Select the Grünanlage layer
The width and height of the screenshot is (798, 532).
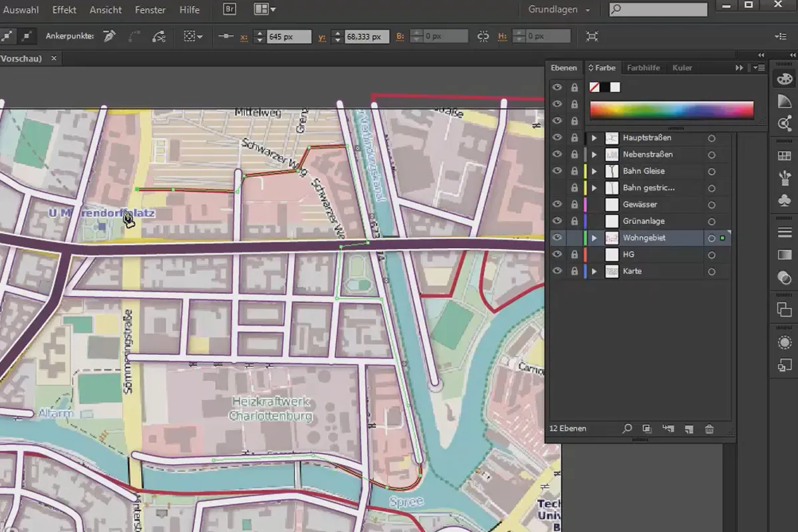click(643, 221)
